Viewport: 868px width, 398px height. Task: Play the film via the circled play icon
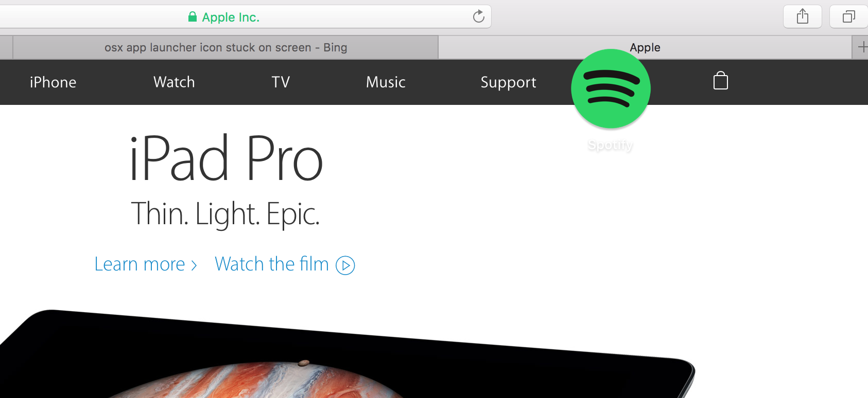(x=345, y=265)
